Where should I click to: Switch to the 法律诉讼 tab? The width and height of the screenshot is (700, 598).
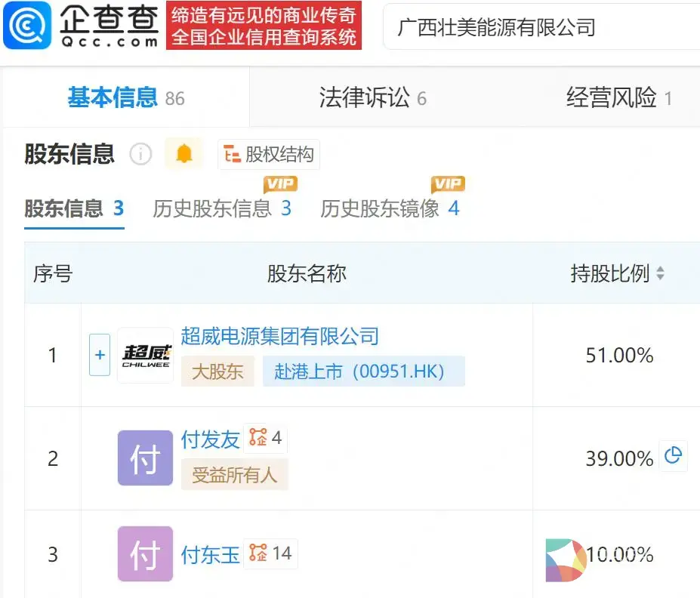(x=372, y=97)
